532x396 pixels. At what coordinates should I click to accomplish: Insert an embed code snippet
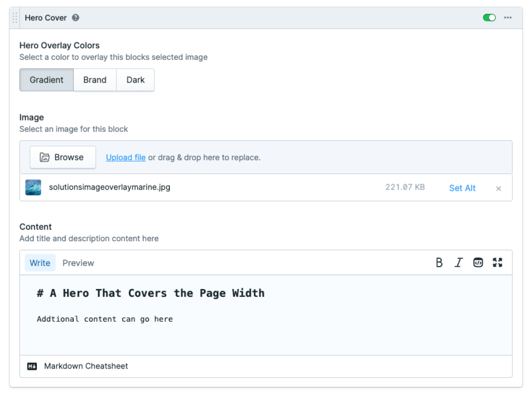pyautogui.click(x=478, y=262)
